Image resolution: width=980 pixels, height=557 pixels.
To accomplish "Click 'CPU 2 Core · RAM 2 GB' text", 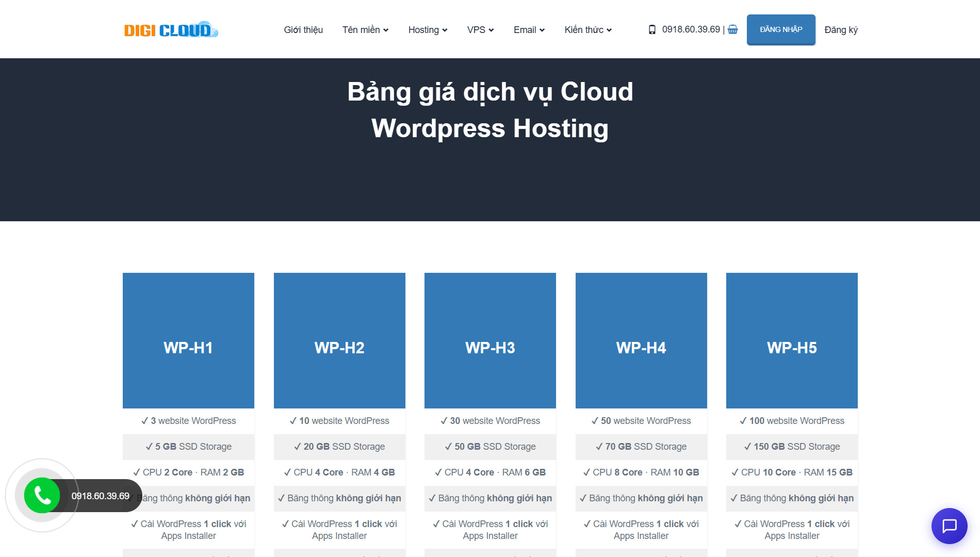I will coord(188,472).
